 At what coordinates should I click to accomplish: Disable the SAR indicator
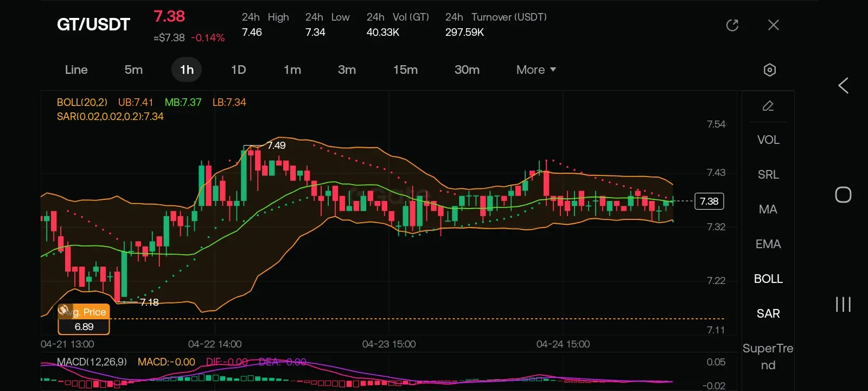pyautogui.click(x=768, y=313)
